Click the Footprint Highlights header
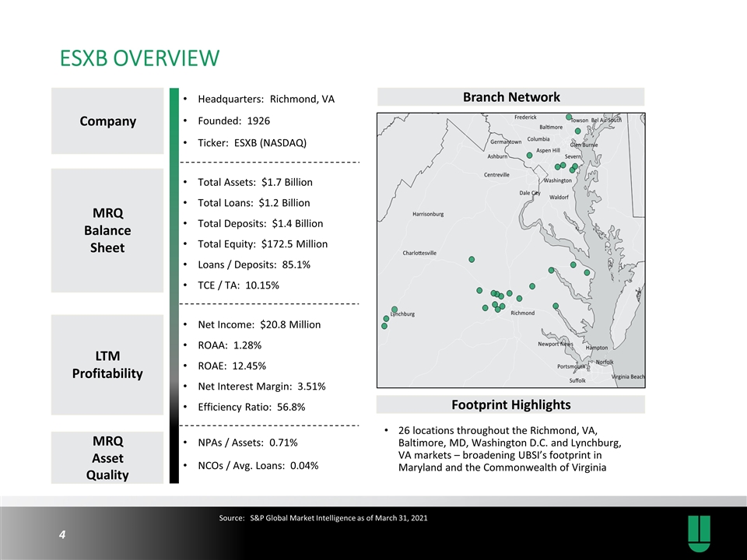The height and width of the screenshot is (560, 747). [x=510, y=404]
